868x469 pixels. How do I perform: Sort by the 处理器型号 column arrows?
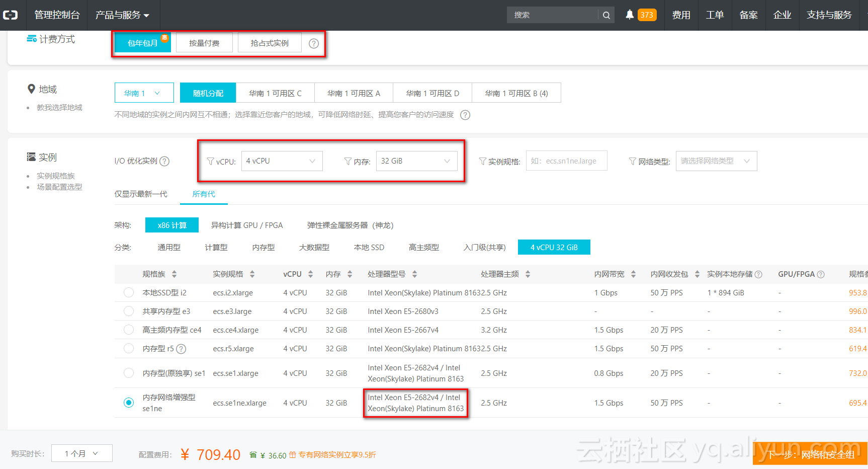pos(415,274)
